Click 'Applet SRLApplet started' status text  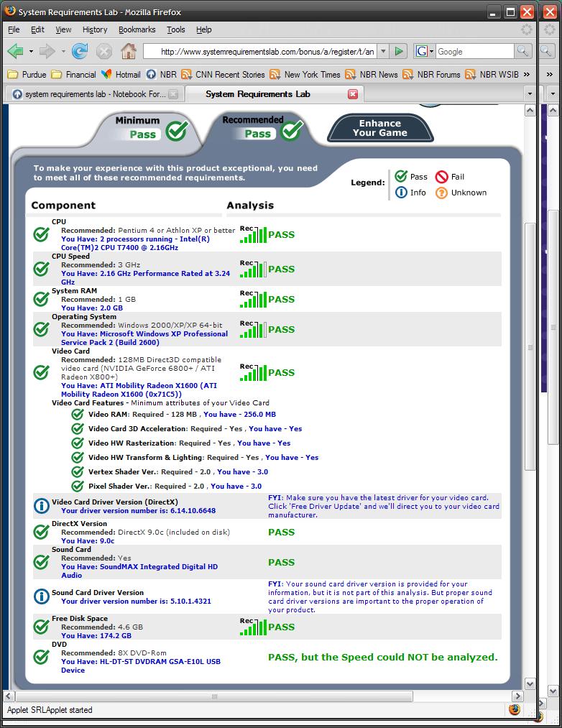click(x=50, y=710)
